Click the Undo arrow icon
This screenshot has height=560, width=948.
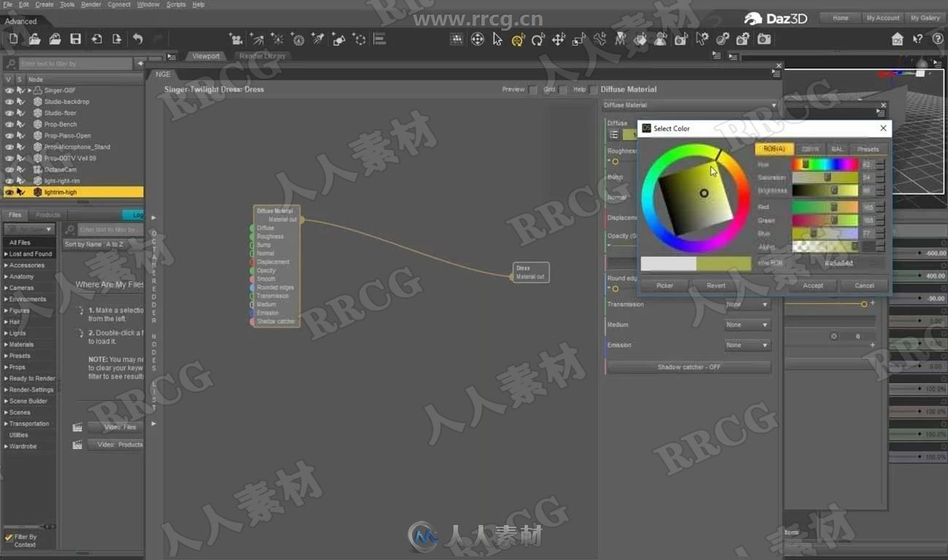[x=138, y=39]
